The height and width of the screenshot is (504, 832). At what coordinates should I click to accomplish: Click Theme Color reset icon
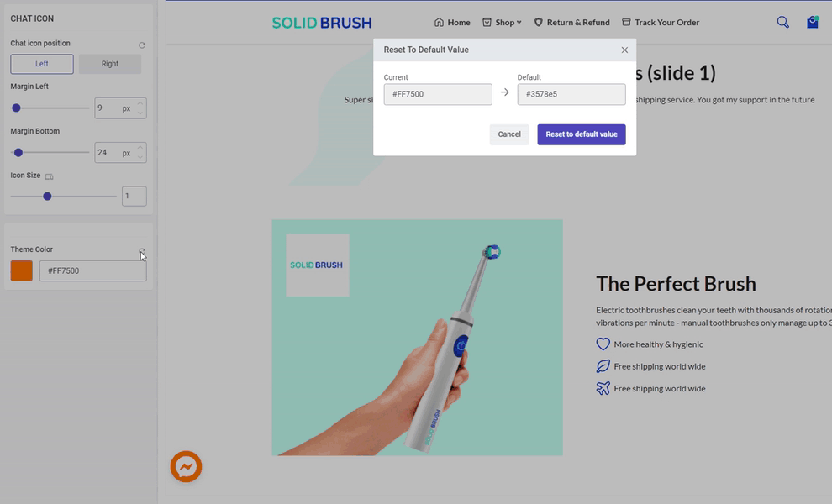click(142, 251)
